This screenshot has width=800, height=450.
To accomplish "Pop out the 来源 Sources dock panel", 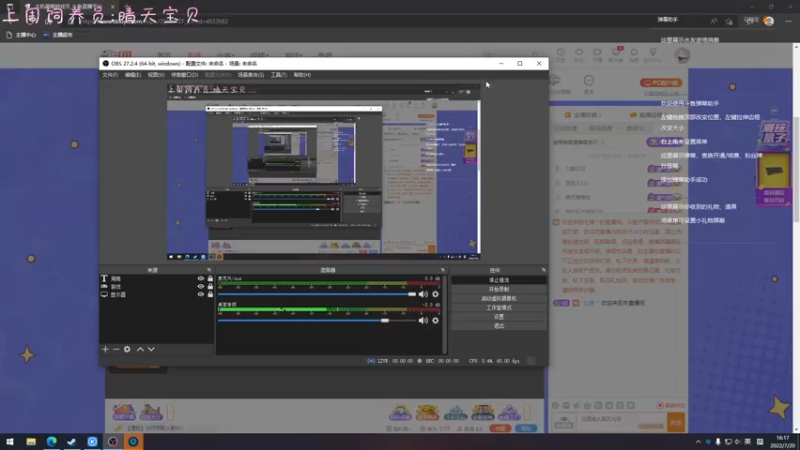I will click(209, 270).
